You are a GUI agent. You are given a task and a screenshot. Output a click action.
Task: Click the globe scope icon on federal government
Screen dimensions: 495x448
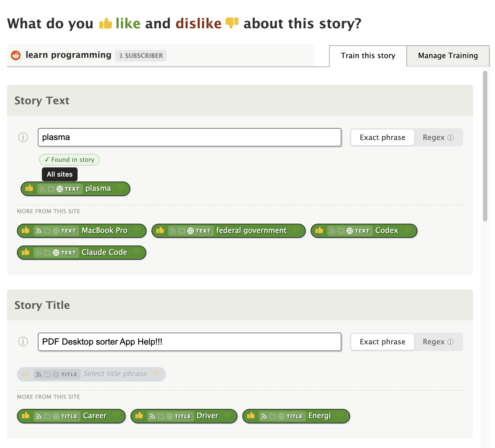[191, 231]
